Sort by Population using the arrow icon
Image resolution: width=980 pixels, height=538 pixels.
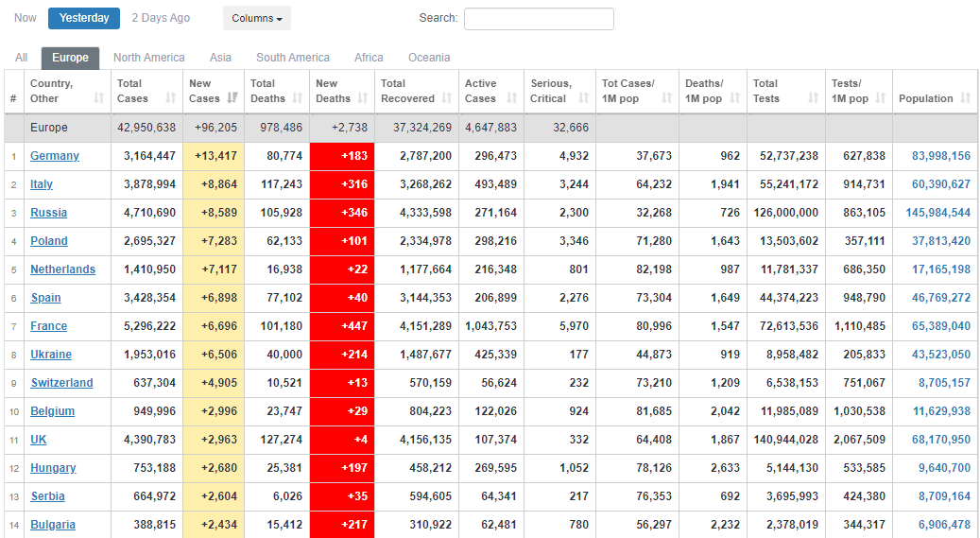click(965, 98)
